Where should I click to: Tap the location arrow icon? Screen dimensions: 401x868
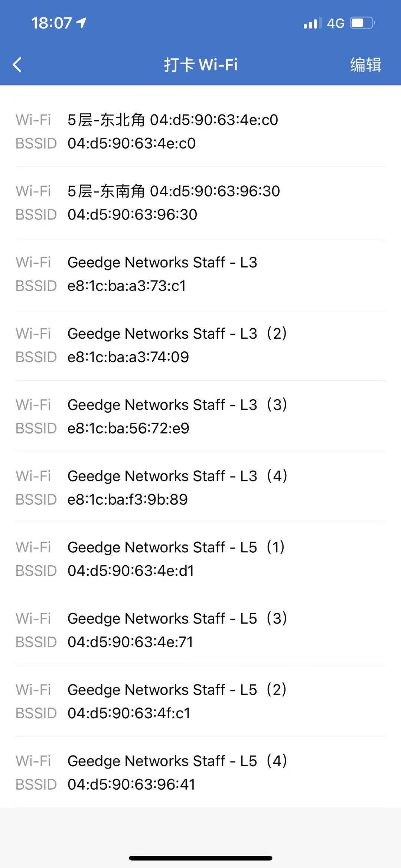81,23
